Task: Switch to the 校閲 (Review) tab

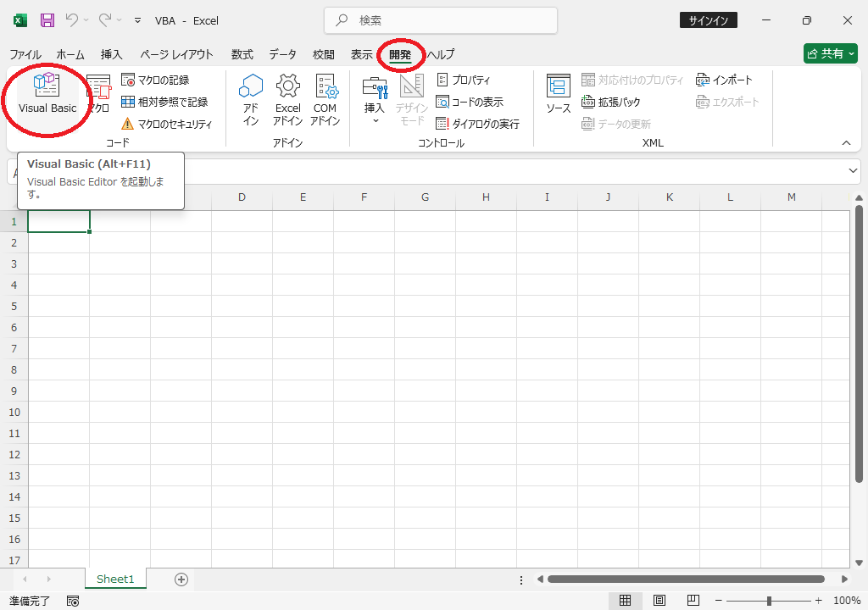Action: (x=323, y=54)
